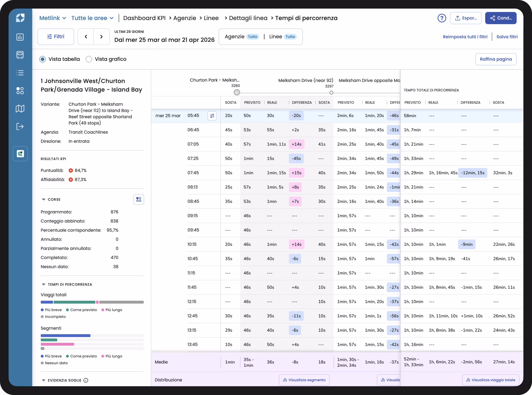This screenshot has width=532, height=395.
Task: Go to Agenzie breadcrumb
Action: [185, 18]
